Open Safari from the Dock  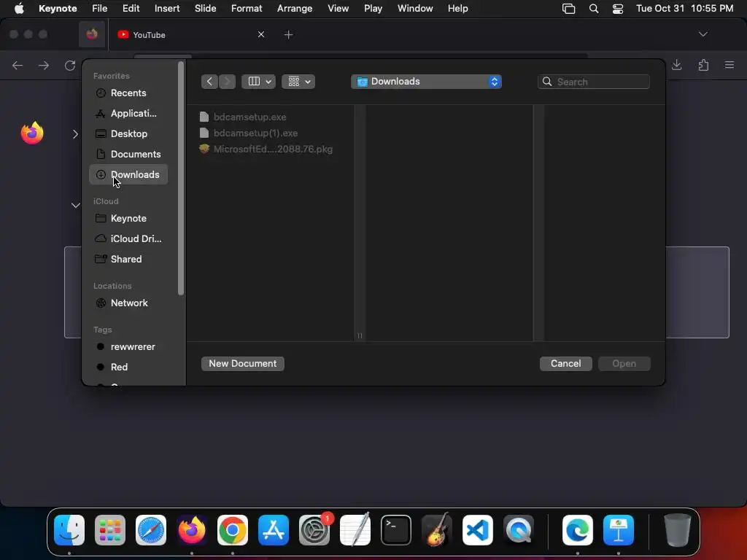(x=151, y=530)
